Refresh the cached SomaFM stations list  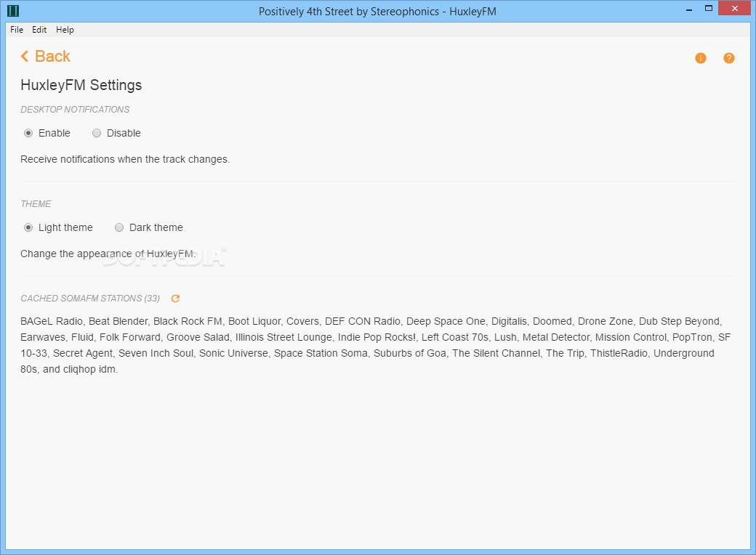(175, 299)
